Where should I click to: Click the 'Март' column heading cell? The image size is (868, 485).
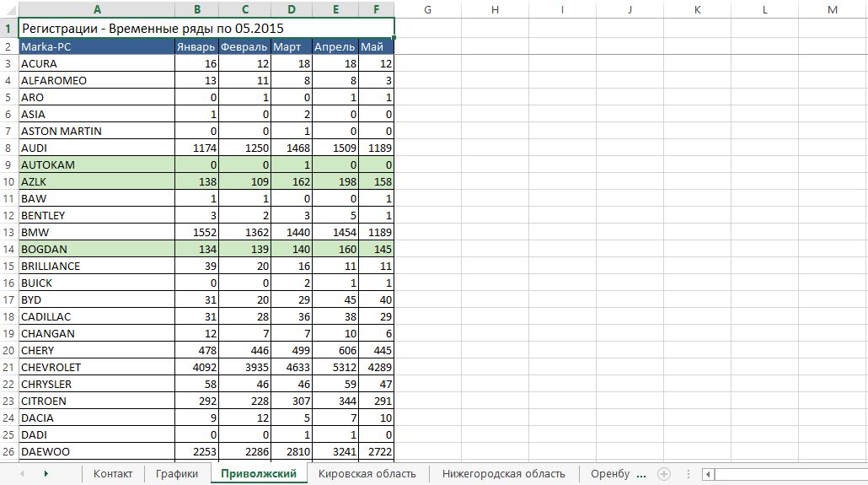coord(292,46)
